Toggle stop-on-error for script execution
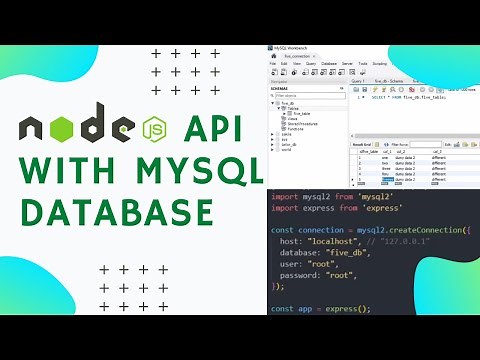The height and width of the screenshot is (360, 480). pyautogui.click(x=412, y=89)
